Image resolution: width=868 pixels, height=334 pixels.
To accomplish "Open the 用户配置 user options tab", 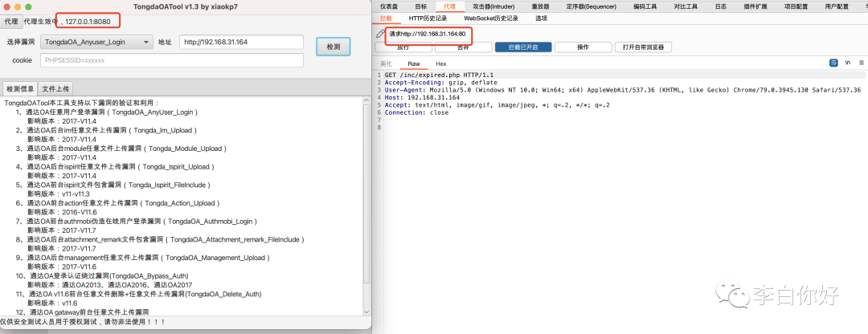I will click(x=837, y=6).
